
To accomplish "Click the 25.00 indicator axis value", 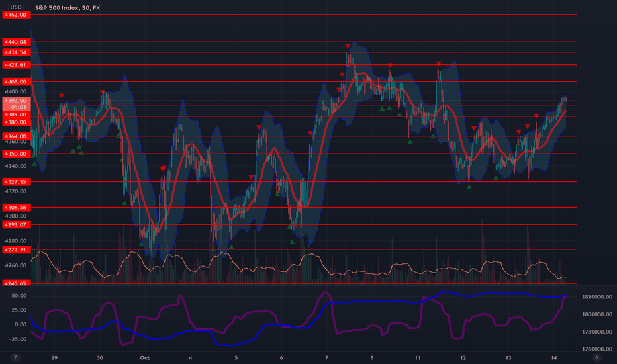I will point(19,310).
